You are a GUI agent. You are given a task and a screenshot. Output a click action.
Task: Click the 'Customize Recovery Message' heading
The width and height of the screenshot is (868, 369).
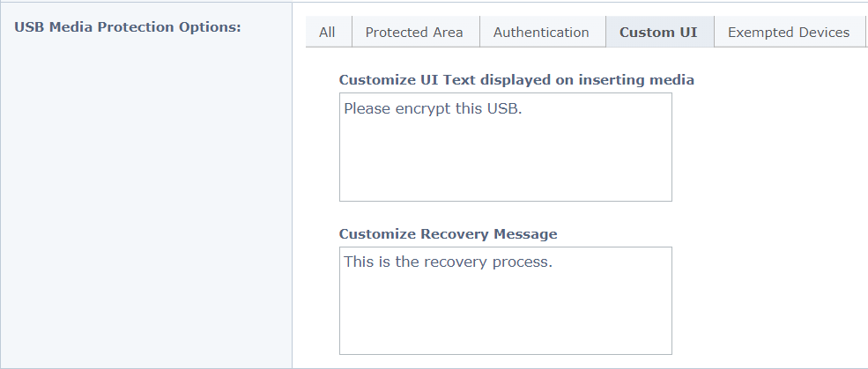(x=448, y=234)
